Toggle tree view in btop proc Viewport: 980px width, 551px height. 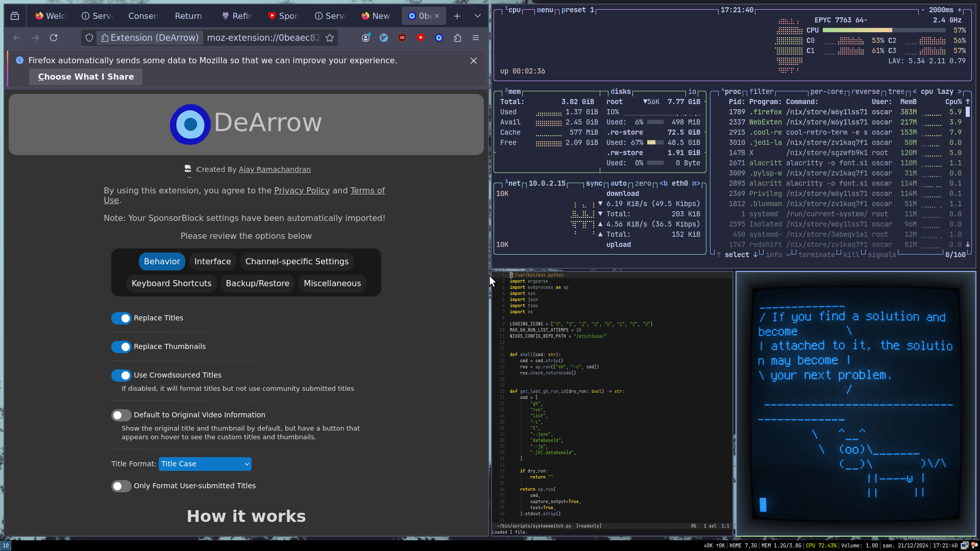point(896,92)
